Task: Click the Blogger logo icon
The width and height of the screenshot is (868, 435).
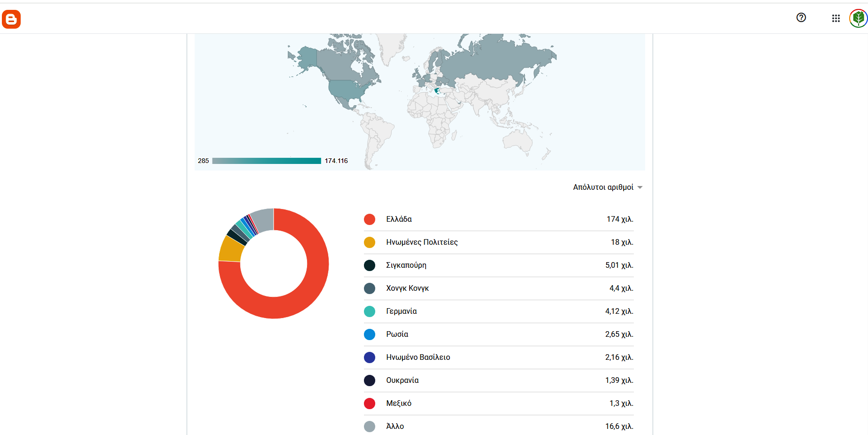Action: point(11,19)
